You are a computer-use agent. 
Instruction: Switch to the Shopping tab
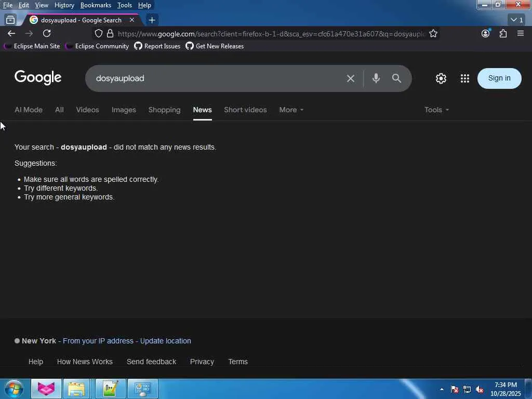tap(165, 110)
